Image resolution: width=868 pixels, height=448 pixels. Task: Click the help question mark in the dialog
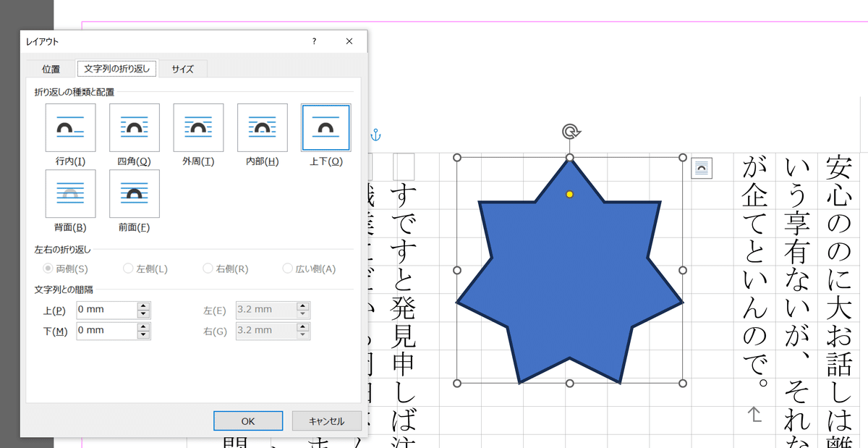tap(314, 41)
